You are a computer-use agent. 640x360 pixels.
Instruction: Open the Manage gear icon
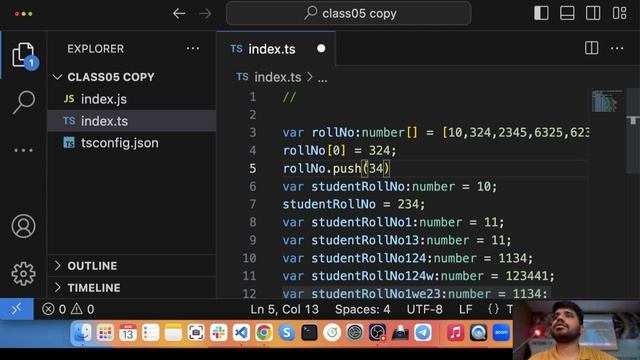[23, 273]
